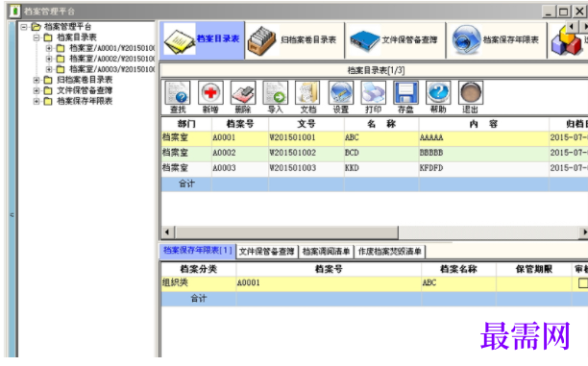This screenshot has height=366, width=588.
Task: Click cell W201501001
Action: tap(306, 138)
